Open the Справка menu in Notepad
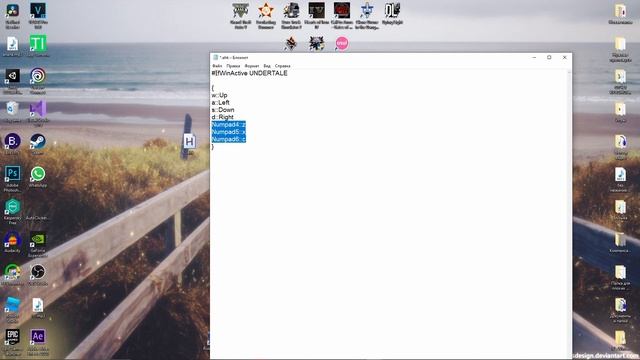640x360 pixels. (x=282, y=66)
